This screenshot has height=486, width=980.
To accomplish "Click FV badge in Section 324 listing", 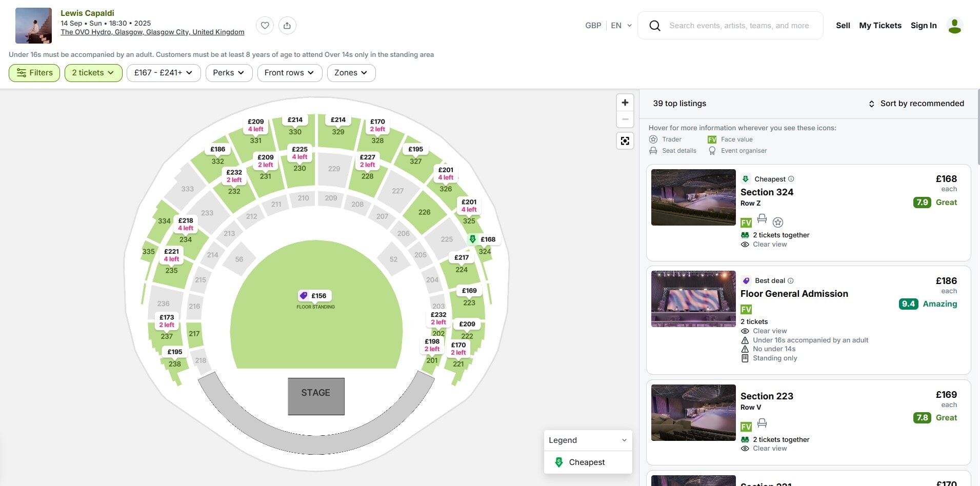I will 746,222.
